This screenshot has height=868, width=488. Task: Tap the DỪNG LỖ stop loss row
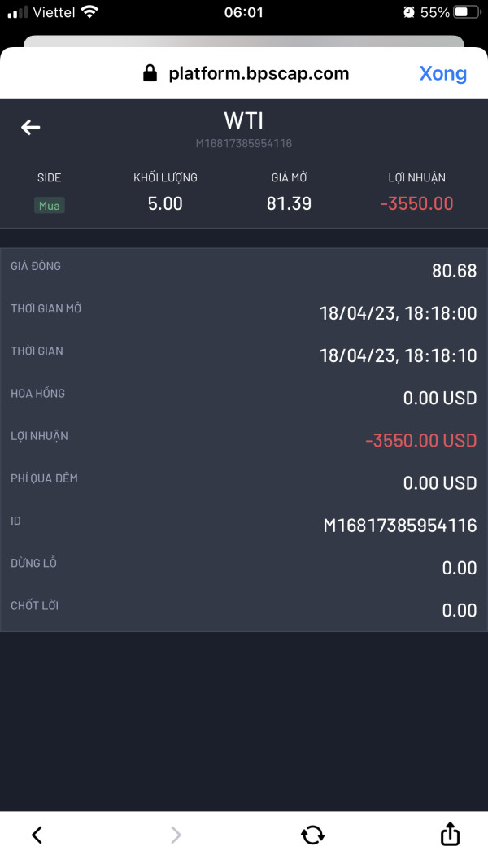click(x=244, y=568)
